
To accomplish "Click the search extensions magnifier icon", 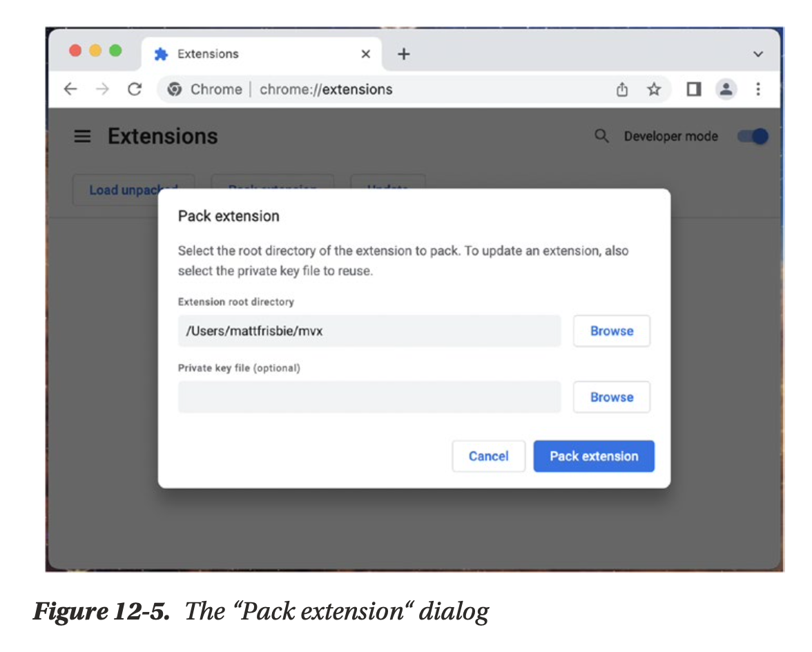I will [601, 136].
